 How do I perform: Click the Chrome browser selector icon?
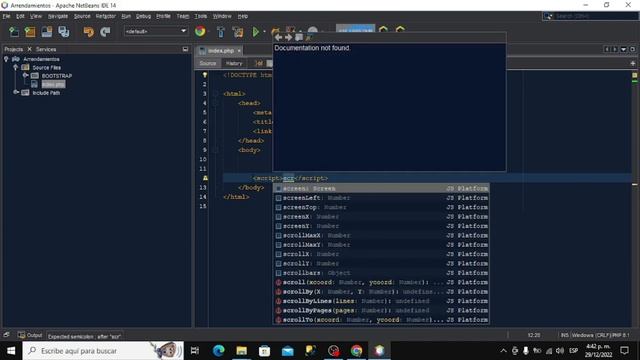[200, 31]
